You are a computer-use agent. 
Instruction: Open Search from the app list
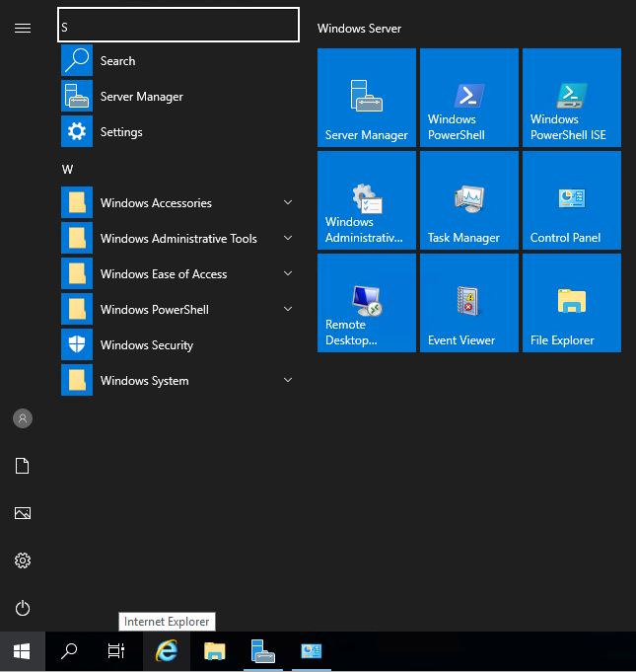(x=178, y=61)
